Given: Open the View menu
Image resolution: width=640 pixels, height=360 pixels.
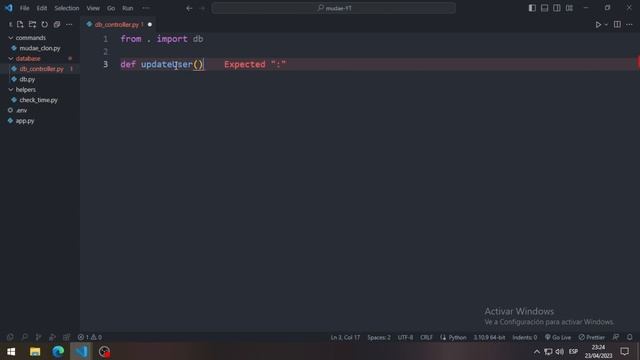Looking at the screenshot, I should pyautogui.click(x=93, y=8).
